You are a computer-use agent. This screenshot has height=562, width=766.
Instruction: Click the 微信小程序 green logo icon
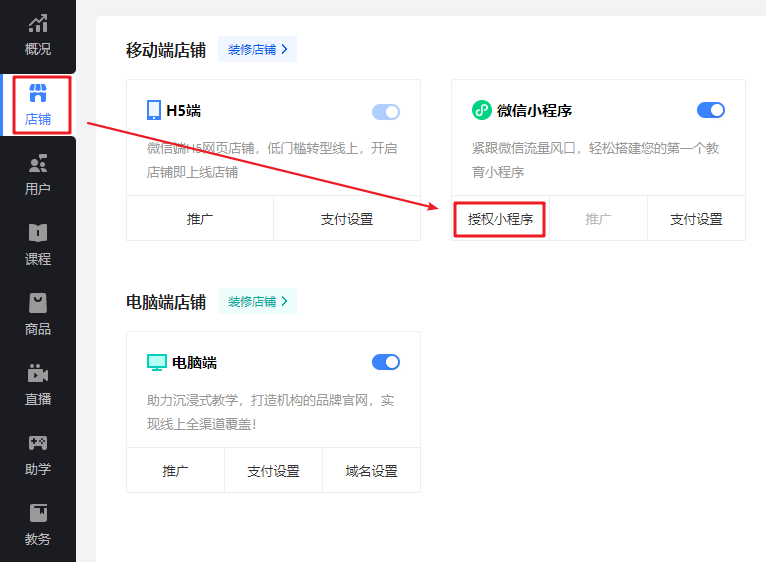(x=482, y=110)
